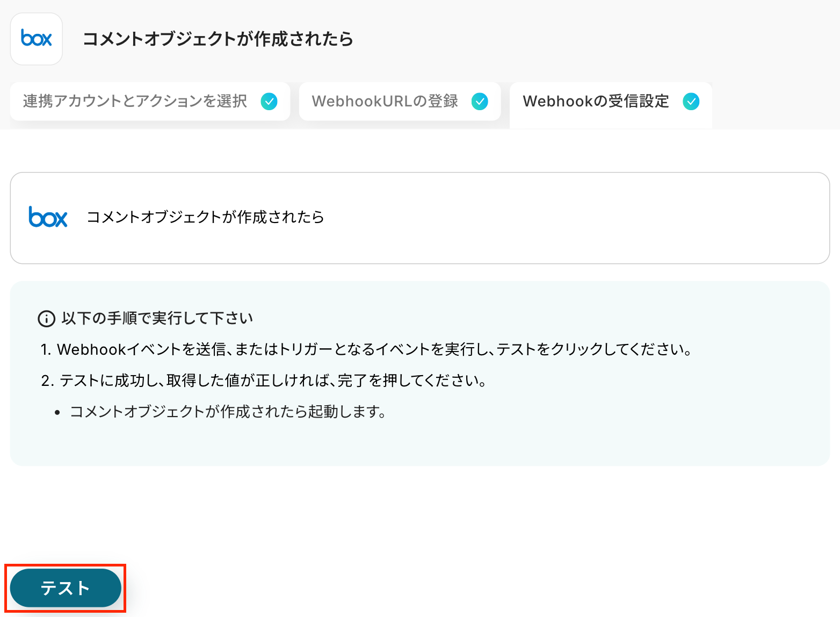
Task: Click the word Webhook in step 1 text
Action: [x=91, y=349]
